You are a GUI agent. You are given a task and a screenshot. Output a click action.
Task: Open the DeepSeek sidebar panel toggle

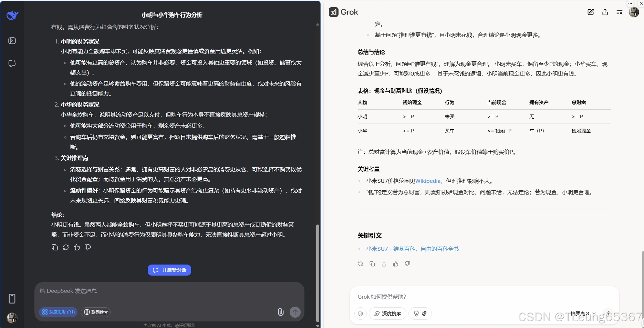coord(12,41)
